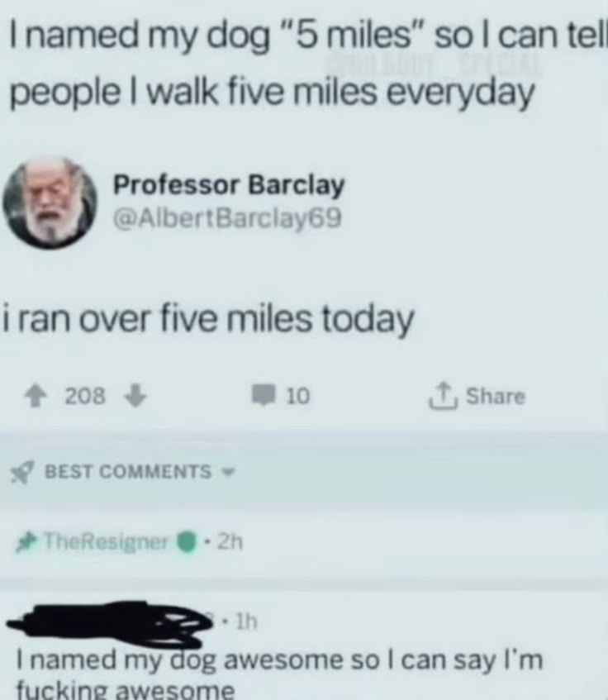Click the 208 vote count
608x700 pixels.
point(85,396)
